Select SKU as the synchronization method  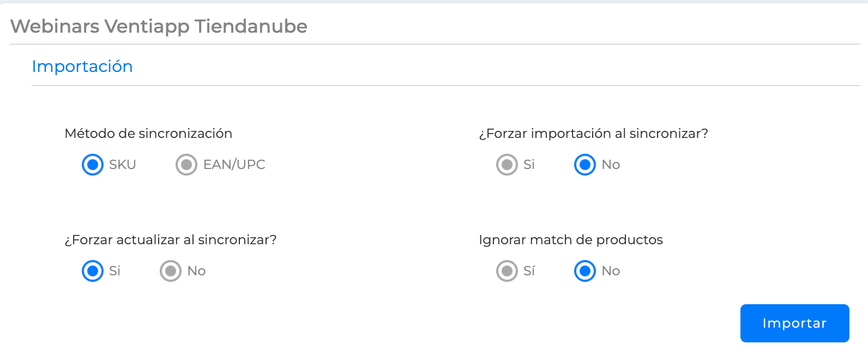tap(93, 165)
